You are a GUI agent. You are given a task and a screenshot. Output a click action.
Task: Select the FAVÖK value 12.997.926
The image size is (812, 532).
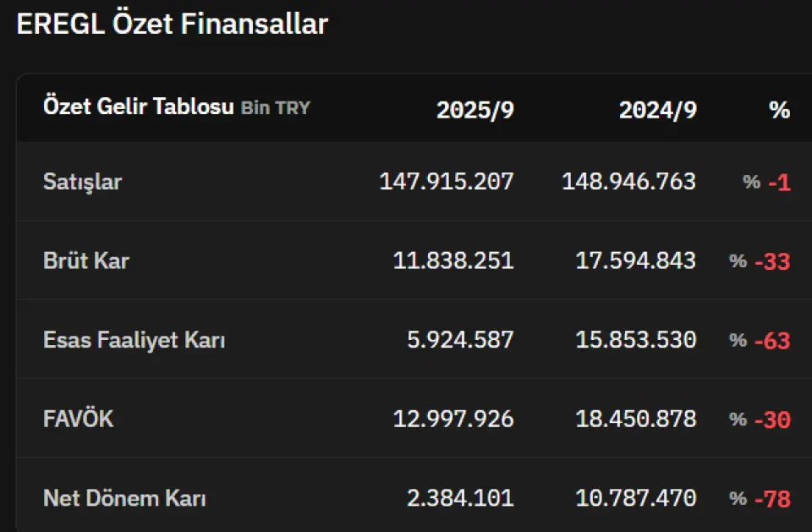[x=453, y=419]
